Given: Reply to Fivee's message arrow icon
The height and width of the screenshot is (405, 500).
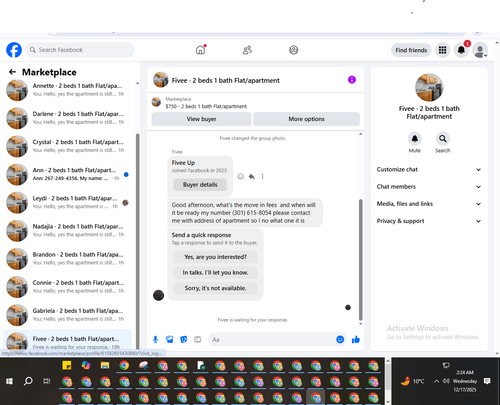Looking at the screenshot, I should [x=252, y=176].
